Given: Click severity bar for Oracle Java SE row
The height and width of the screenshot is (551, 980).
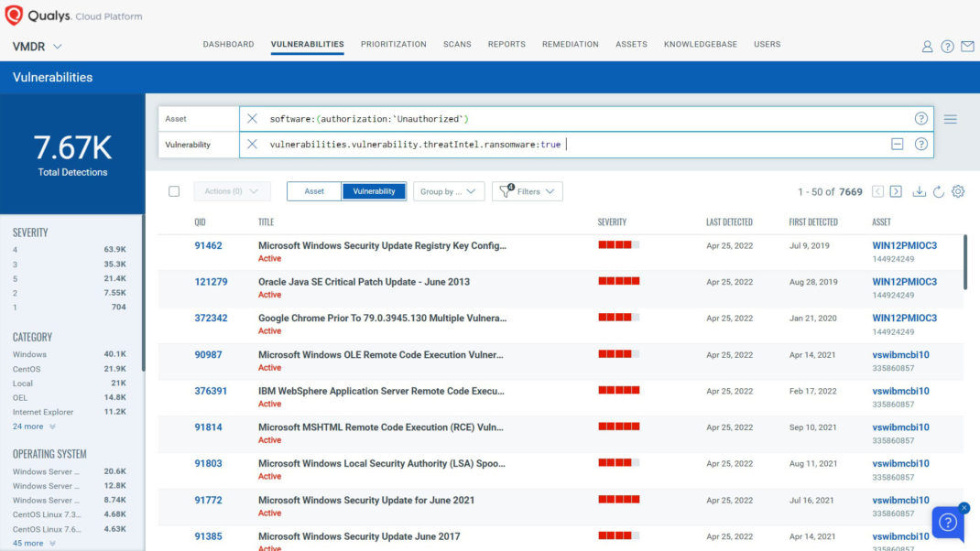Looking at the screenshot, I should (x=619, y=281).
